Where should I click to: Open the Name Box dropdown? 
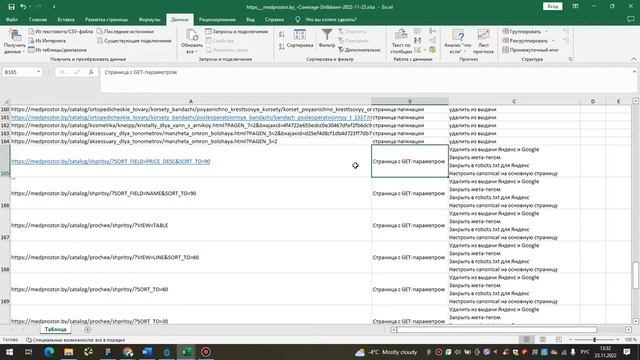pyautogui.click(x=38, y=72)
